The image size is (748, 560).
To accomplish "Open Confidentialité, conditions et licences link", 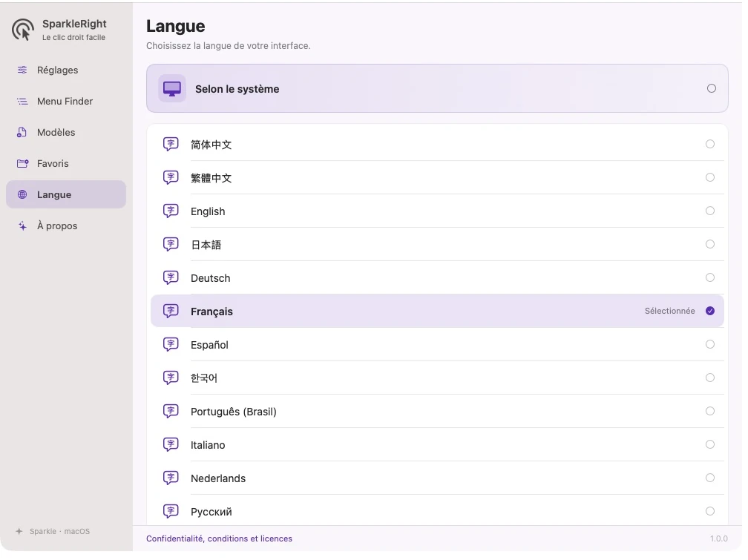I will (x=219, y=538).
